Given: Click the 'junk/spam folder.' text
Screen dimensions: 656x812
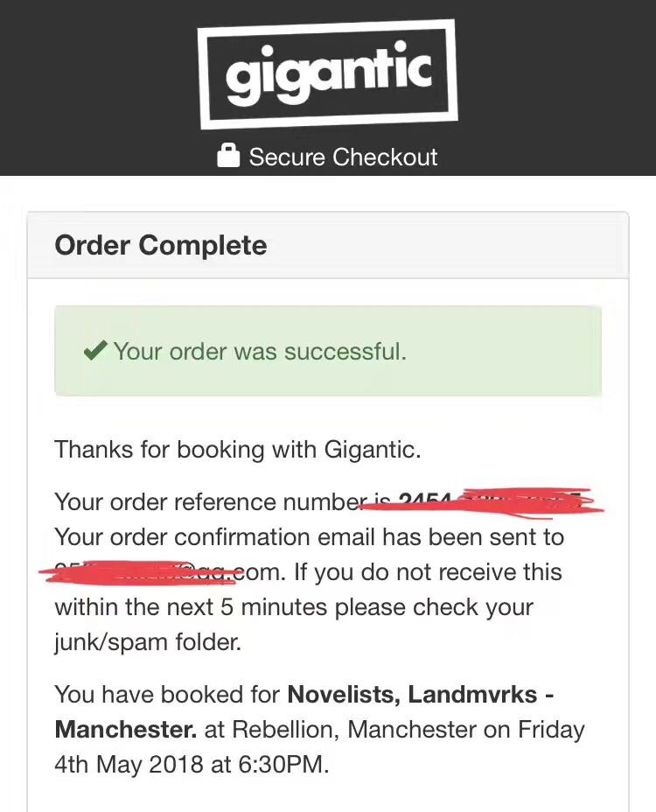Looking at the screenshot, I should pyautogui.click(x=147, y=642).
